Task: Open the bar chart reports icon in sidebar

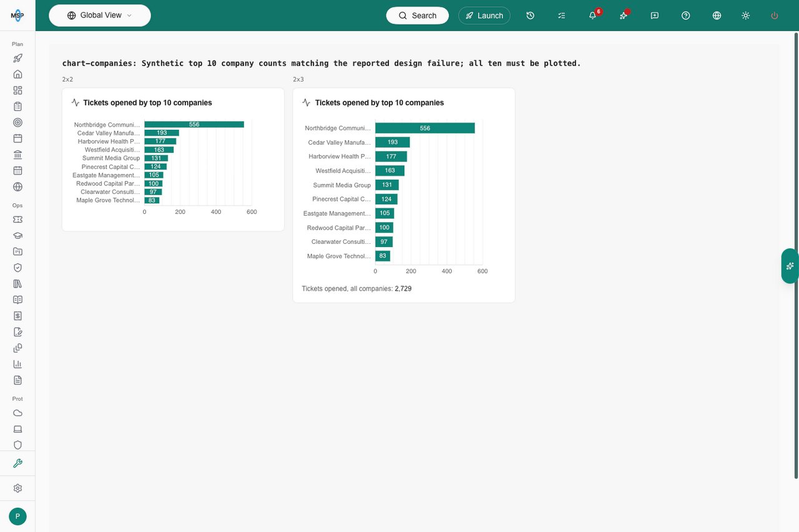Action: 17,364
